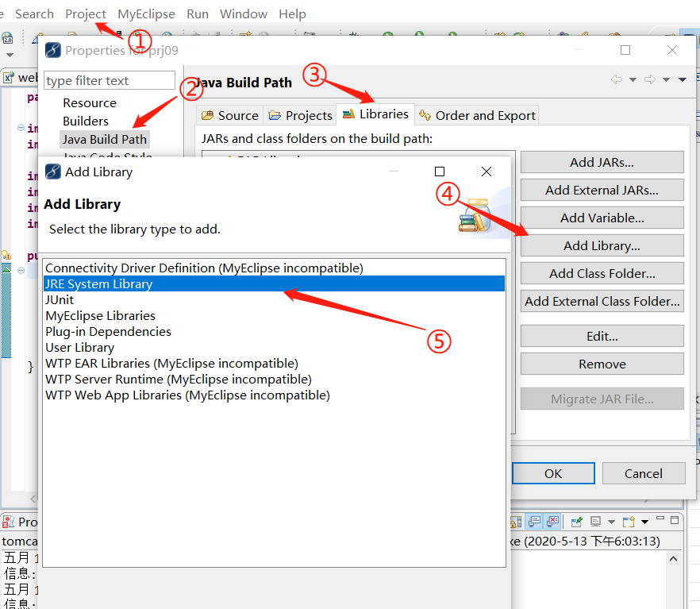Click OK in the Properties dialog
Screen dimensions: 700x609
(x=553, y=473)
